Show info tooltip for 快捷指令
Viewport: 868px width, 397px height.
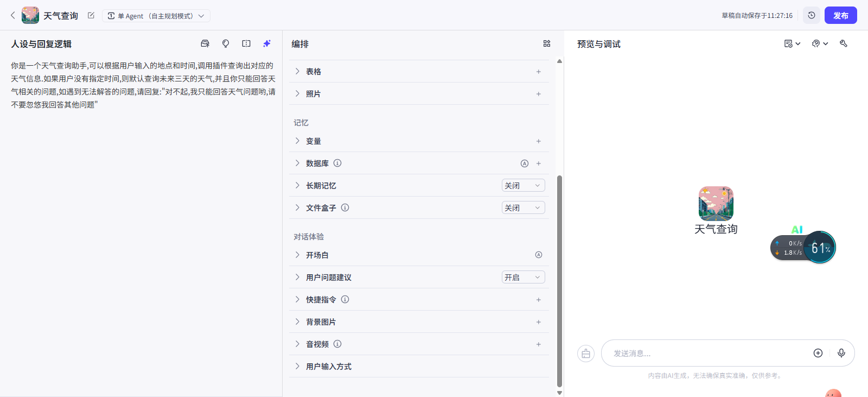tap(345, 299)
